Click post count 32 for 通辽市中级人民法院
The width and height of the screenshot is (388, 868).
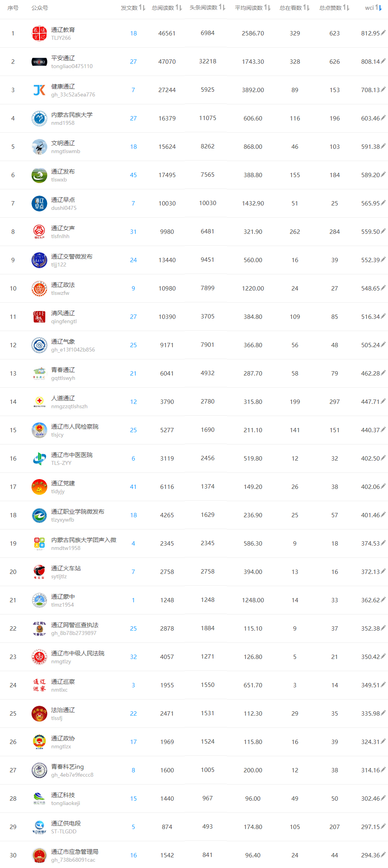pos(134,657)
